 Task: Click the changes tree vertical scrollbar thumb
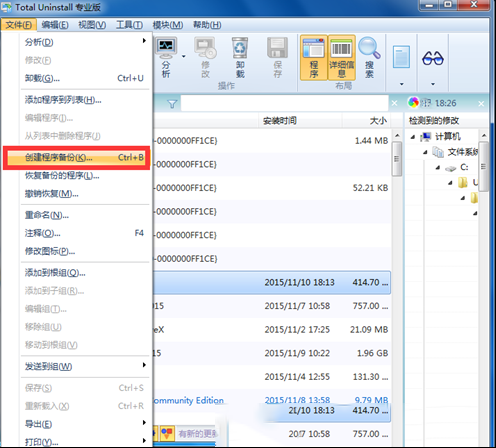[x=484, y=166]
